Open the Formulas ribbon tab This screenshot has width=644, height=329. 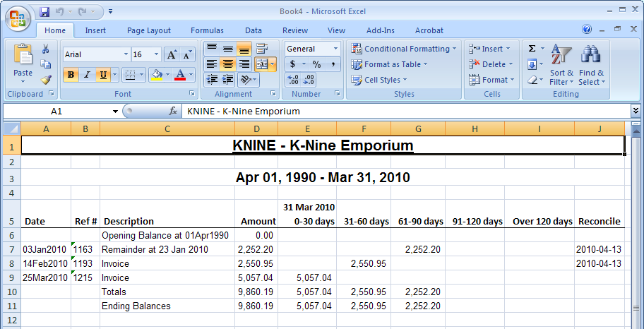click(207, 30)
